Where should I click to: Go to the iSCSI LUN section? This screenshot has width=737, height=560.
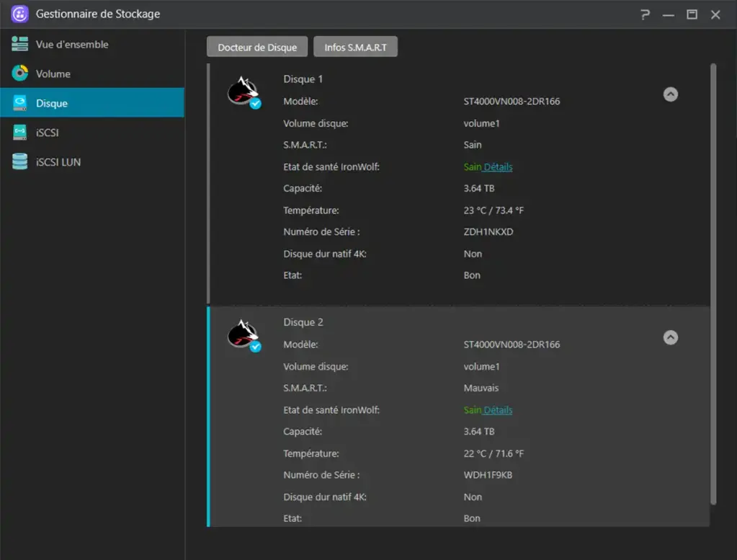(x=58, y=162)
